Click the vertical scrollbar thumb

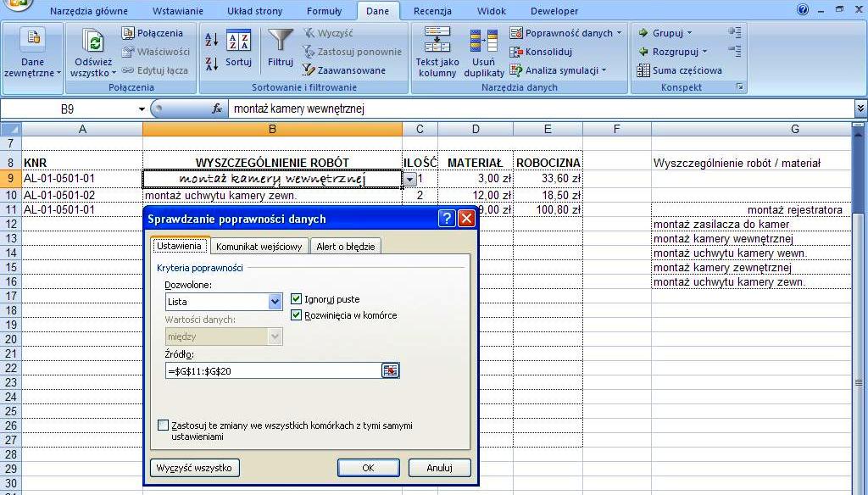coord(859,382)
